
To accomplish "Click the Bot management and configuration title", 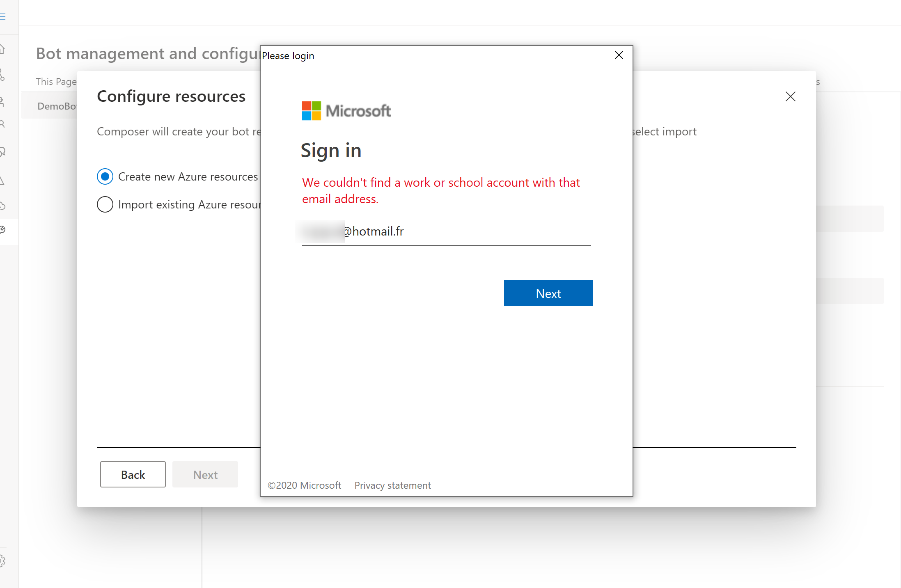I will coord(148,54).
